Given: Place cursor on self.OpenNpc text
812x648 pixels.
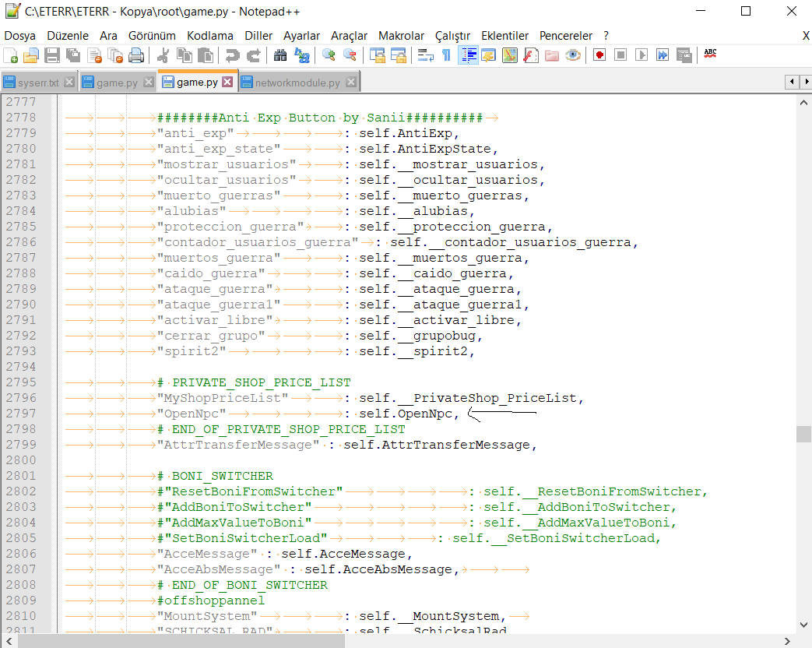Looking at the screenshot, I should coord(406,414).
